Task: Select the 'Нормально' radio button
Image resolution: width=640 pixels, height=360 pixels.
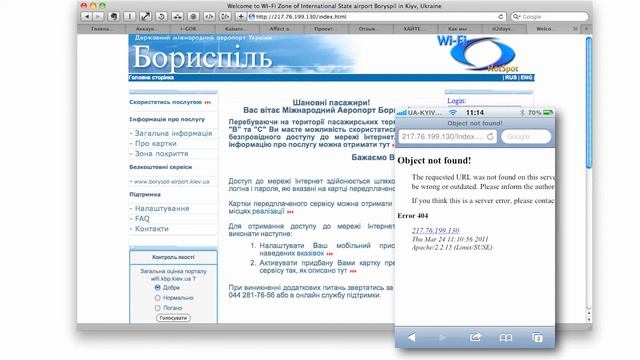Action: click(158, 298)
